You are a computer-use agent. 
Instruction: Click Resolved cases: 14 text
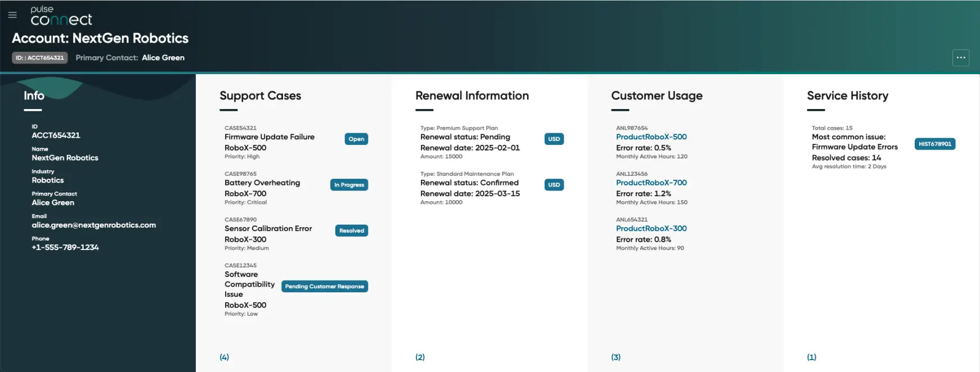(x=846, y=158)
